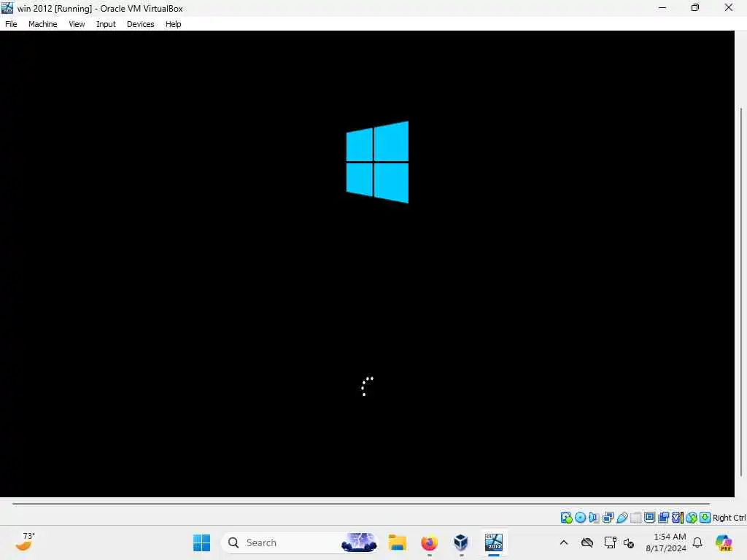Open VirtualBox Manager from the taskbar
The image size is (747, 560).
[461, 542]
